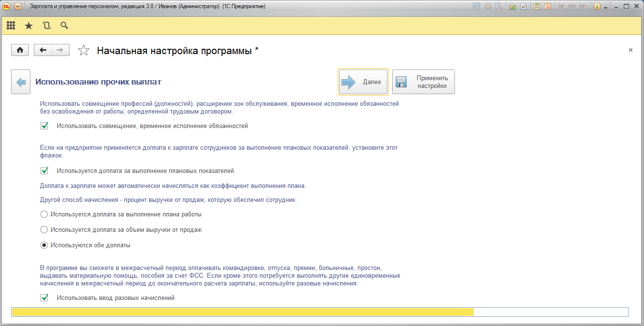The height and width of the screenshot is (326, 644).
Task: Click the printer icon in title bar
Action: pyautogui.click(x=488, y=6)
